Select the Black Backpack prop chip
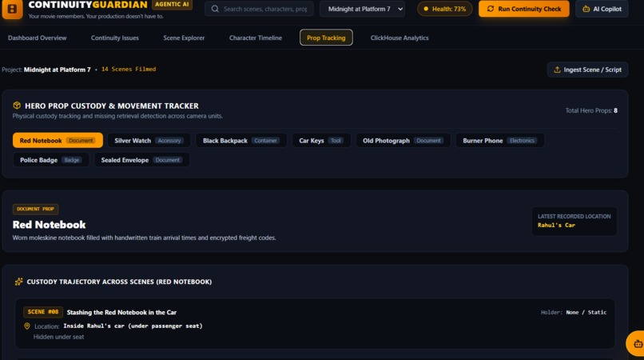This screenshot has width=644, height=360. tap(241, 140)
